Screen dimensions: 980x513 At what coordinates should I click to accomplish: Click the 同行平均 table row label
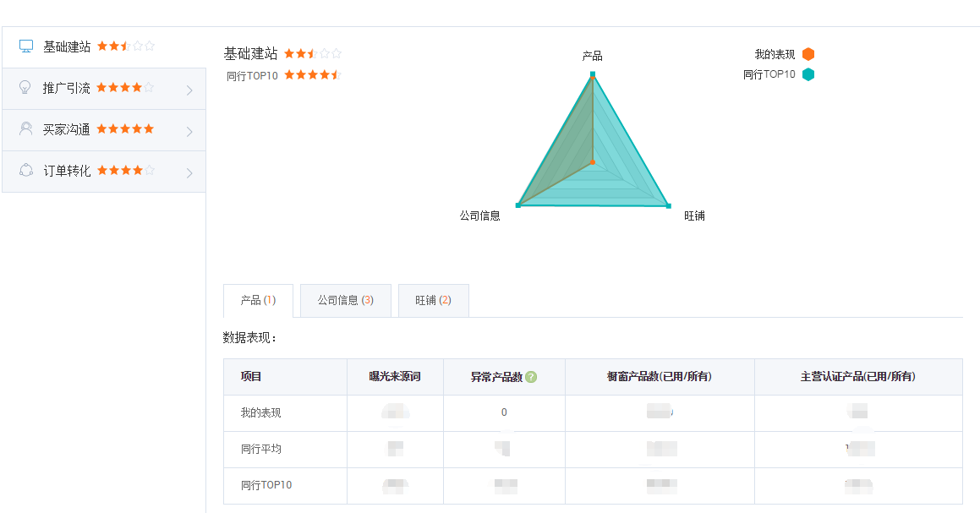(x=261, y=450)
